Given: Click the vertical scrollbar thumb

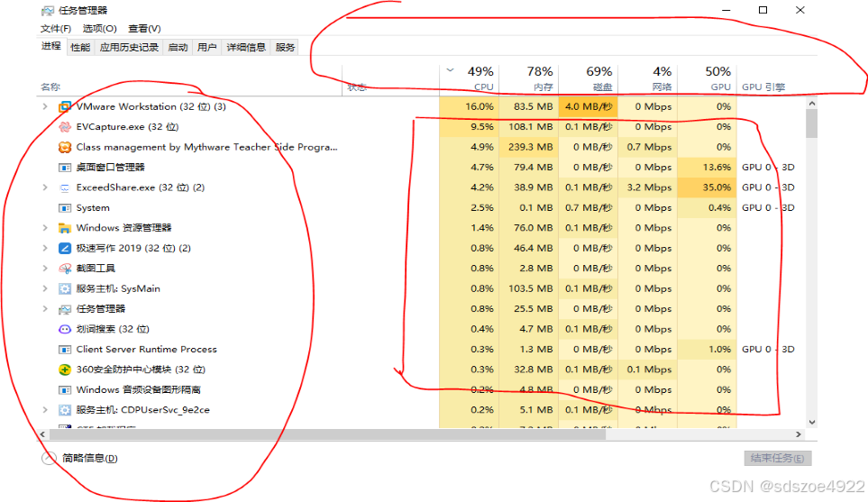Looking at the screenshot, I should coord(811,123).
